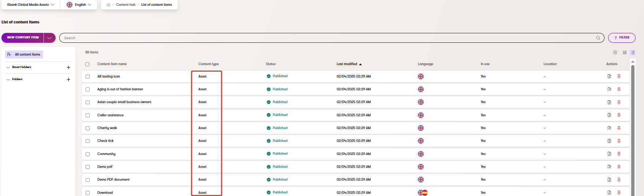Sort by Content item name header

tap(112, 64)
